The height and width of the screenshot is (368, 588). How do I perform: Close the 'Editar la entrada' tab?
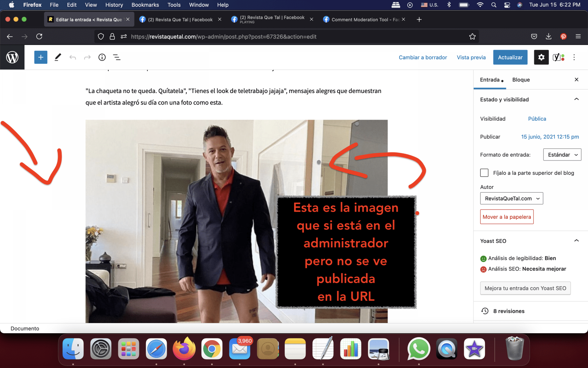click(128, 19)
